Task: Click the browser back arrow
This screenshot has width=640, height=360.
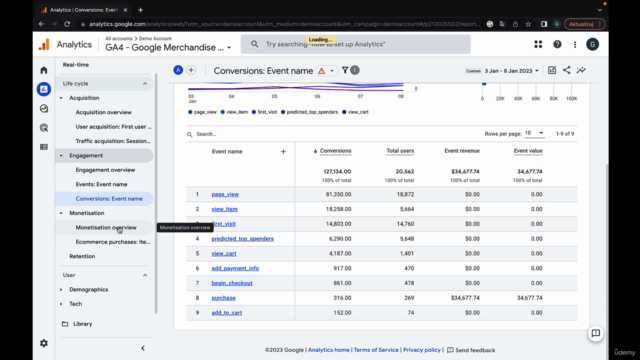Action: 41,24
